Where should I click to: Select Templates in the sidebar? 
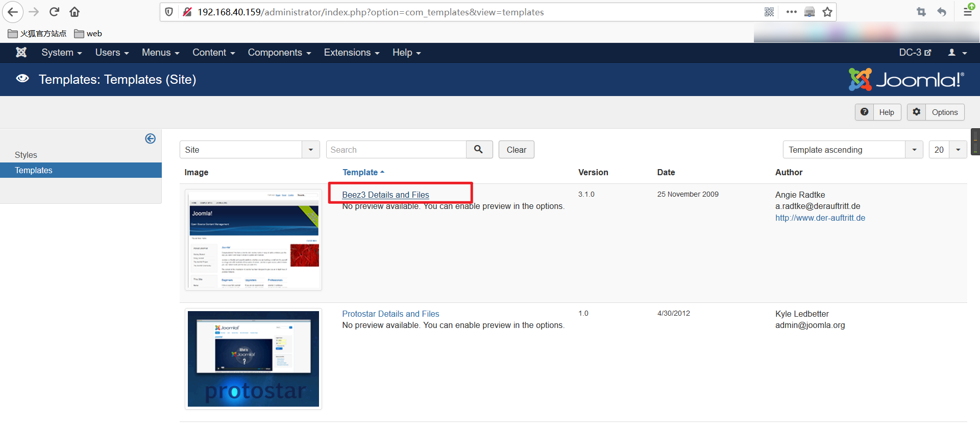click(x=81, y=170)
